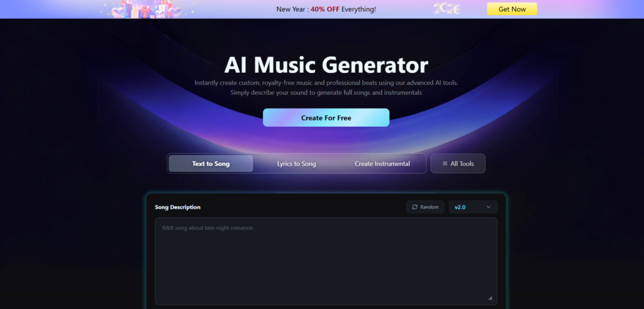Click the chevron arrow next to v2.0
This screenshot has width=644, height=309.
[488, 207]
